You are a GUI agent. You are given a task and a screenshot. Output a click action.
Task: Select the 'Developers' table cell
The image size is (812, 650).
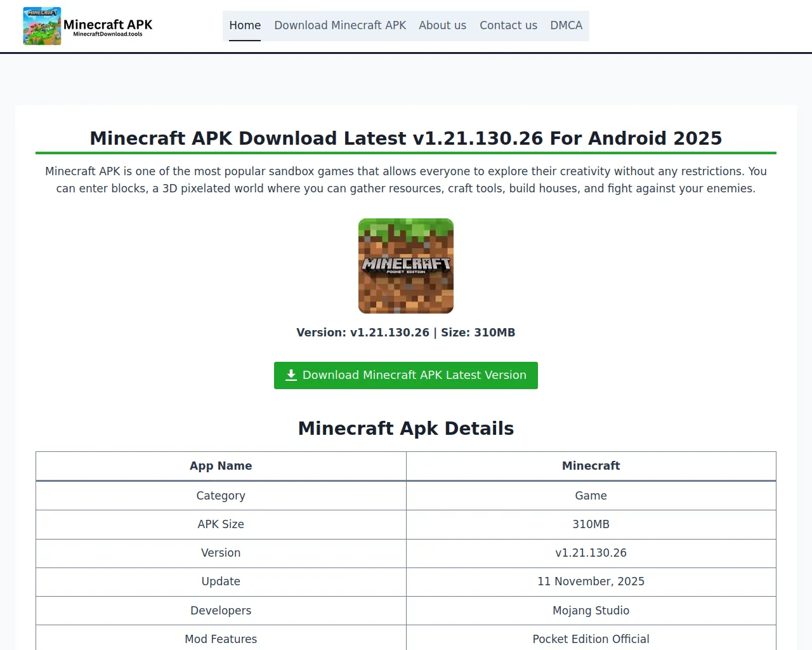pyautogui.click(x=221, y=611)
